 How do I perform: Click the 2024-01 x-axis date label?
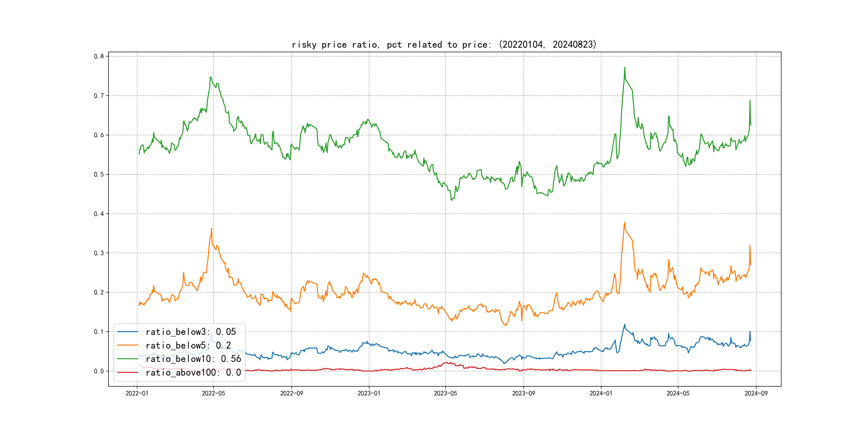pos(601,393)
